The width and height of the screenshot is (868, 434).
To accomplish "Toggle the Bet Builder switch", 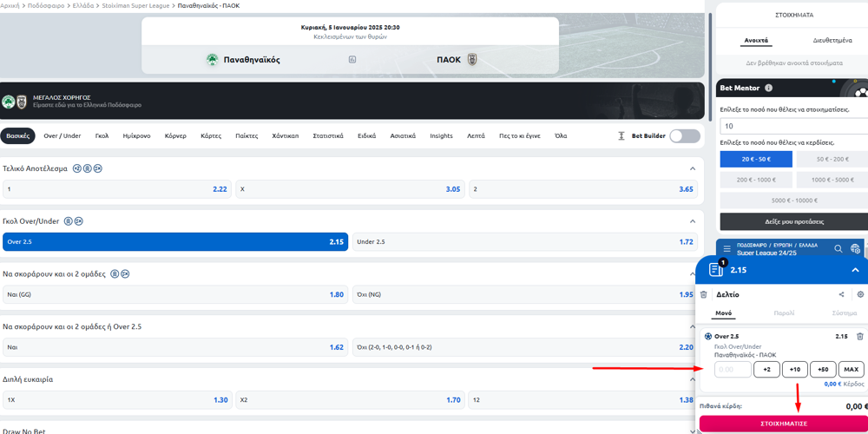I will (x=684, y=136).
